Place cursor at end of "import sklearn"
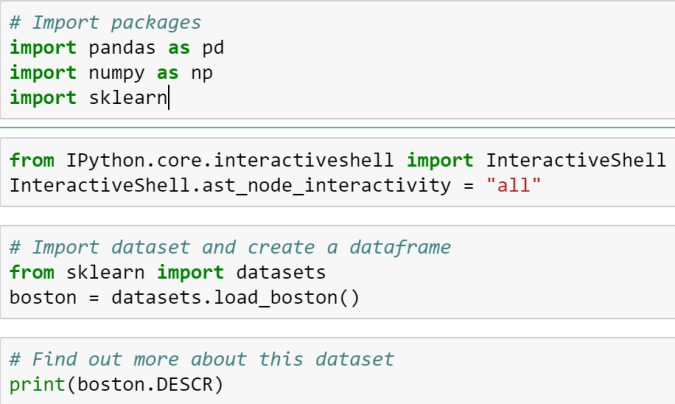 point(169,98)
